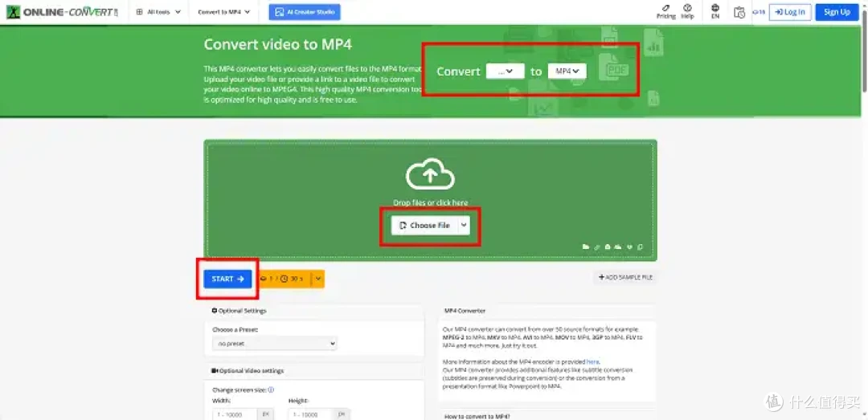The image size is (868, 420).
Task: Open the All tools menu
Action: point(158,11)
